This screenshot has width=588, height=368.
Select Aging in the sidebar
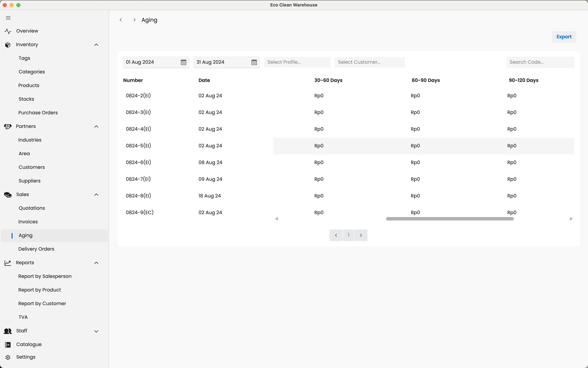tap(54, 235)
